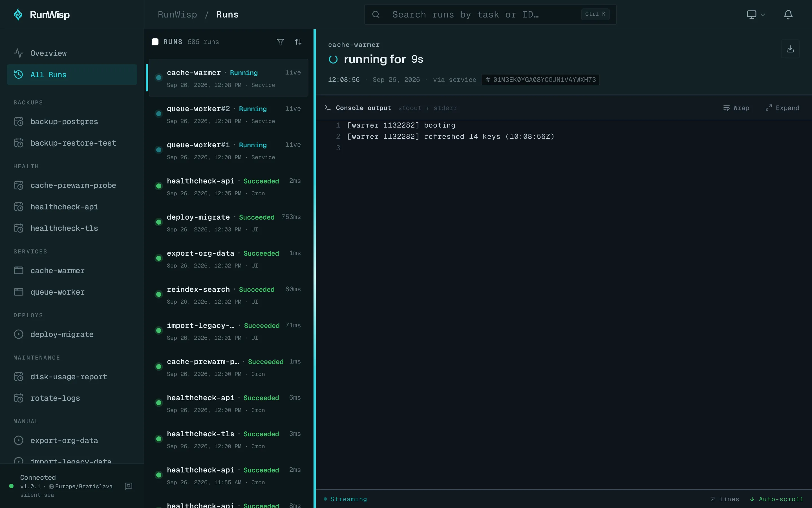Image resolution: width=812 pixels, height=508 pixels.
Task: Select the cache-warmer running run
Action: pos(228,78)
